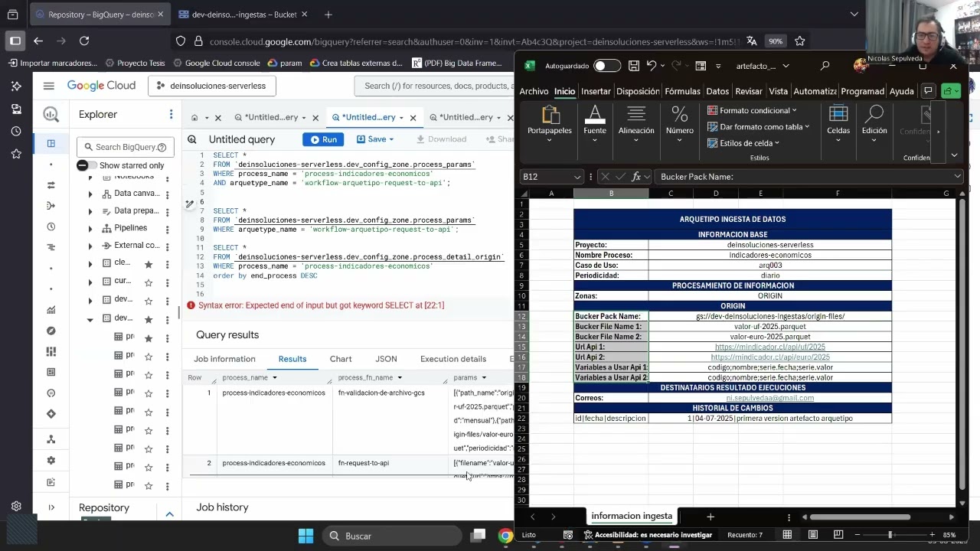Star the first cle... dataset
The image size is (980, 551).
point(149,264)
